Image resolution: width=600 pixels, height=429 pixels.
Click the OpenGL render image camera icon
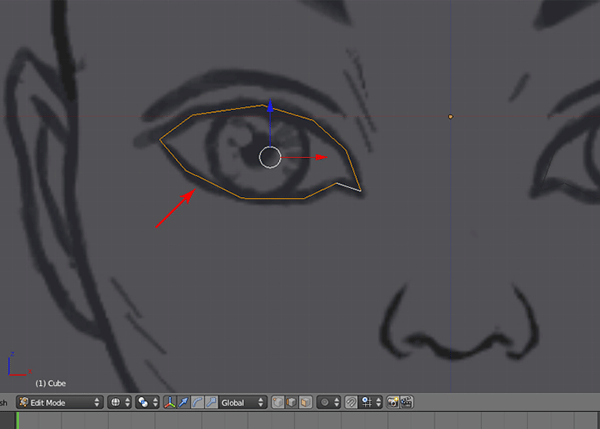(393, 402)
